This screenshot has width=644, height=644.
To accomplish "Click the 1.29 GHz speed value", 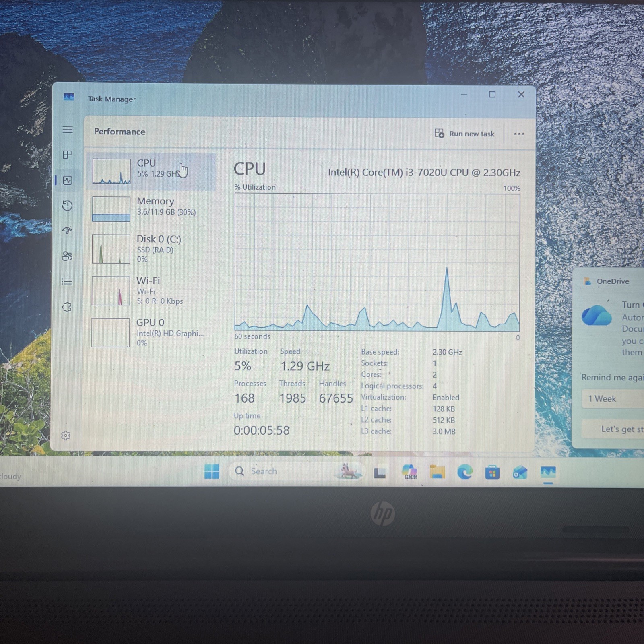I will click(305, 366).
